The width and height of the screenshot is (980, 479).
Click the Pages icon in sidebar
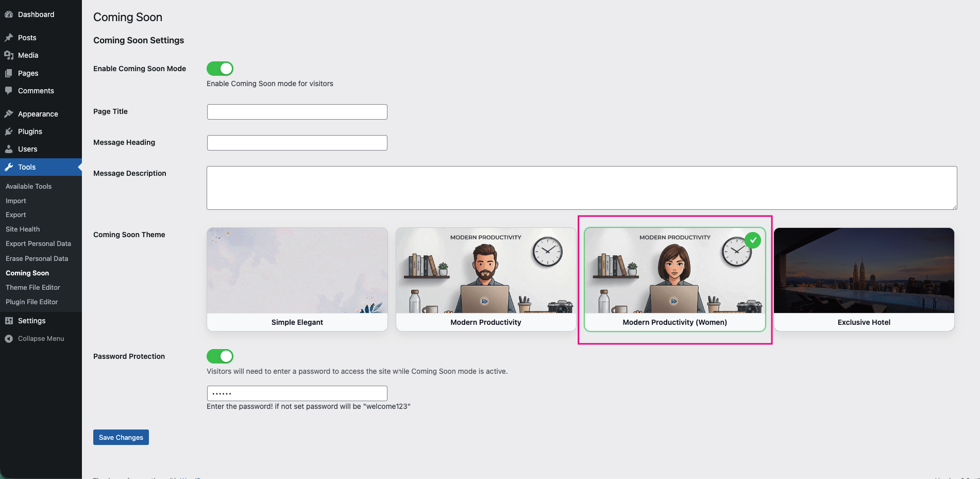9,73
